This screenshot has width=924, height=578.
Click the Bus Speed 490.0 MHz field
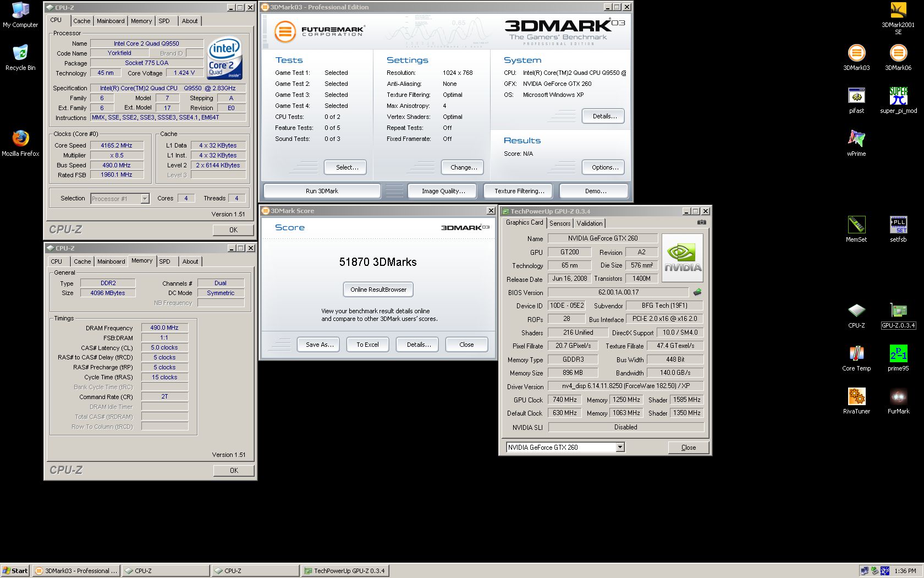[x=117, y=165]
